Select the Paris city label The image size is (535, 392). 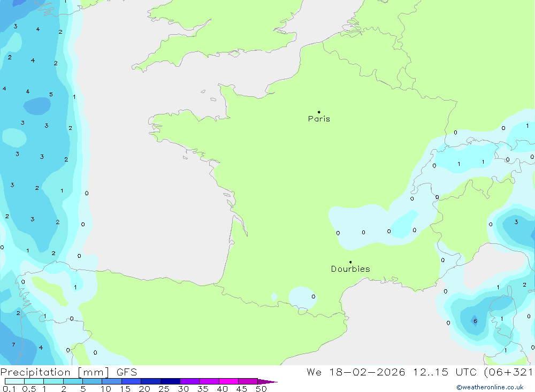(319, 119)
